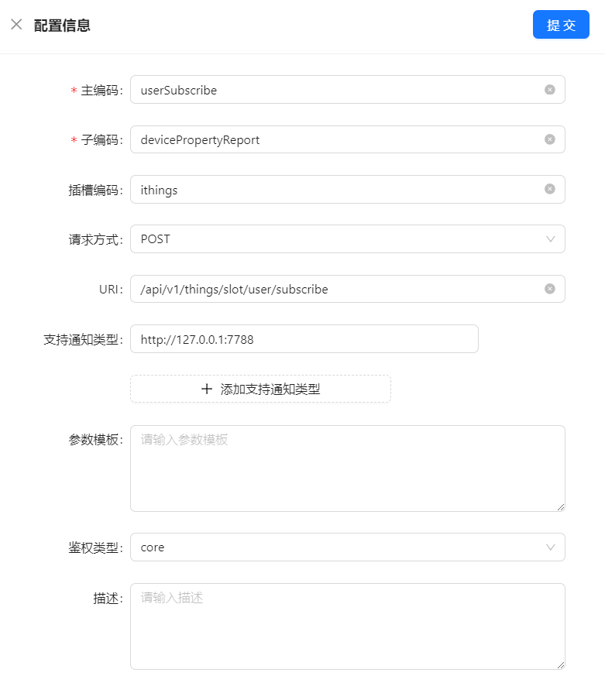The height and width of the screenshot is (700, 605).
Task: Click the plus icon for 添加支持通知类型
Action: [207, 389]
